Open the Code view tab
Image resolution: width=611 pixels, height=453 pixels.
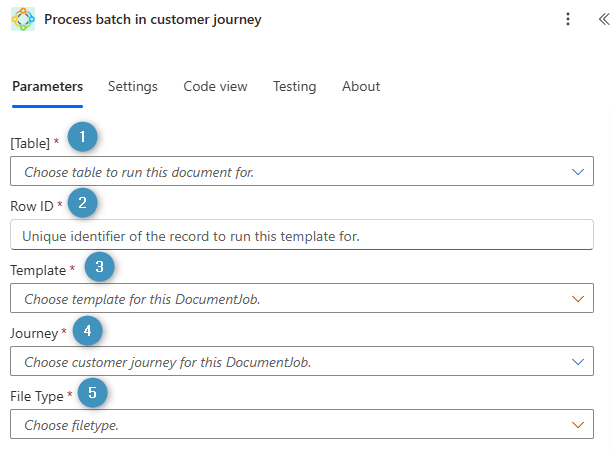coord(215,87)
